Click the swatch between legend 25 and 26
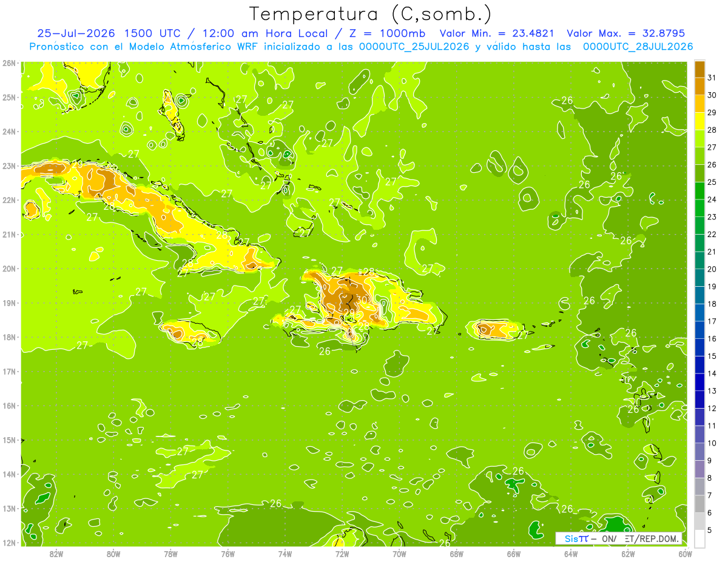 click(699, 173)
